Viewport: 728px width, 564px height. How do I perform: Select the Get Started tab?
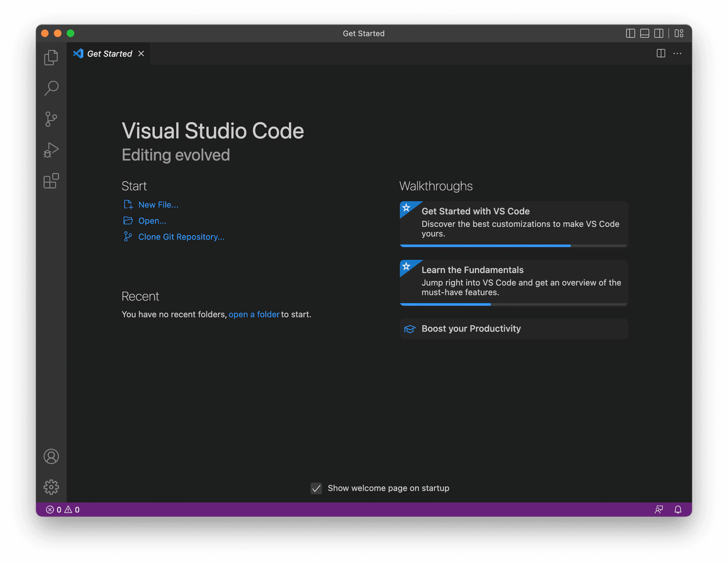tap(109, 53)
